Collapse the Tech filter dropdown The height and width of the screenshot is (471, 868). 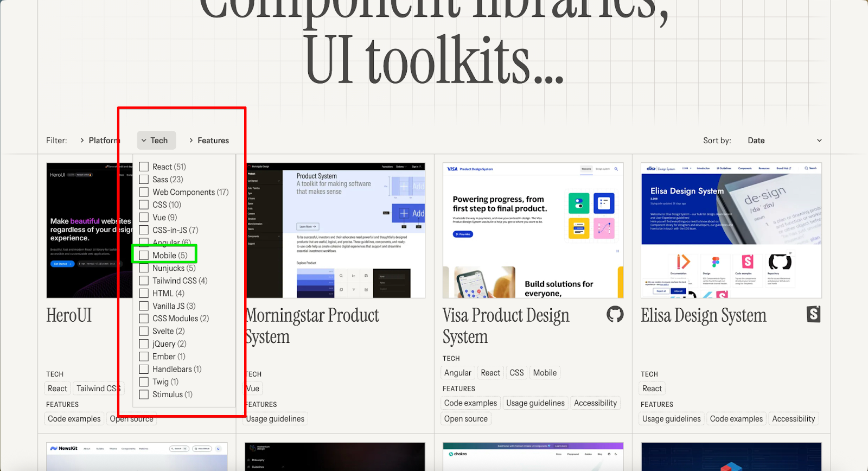[x=156, y=141]
